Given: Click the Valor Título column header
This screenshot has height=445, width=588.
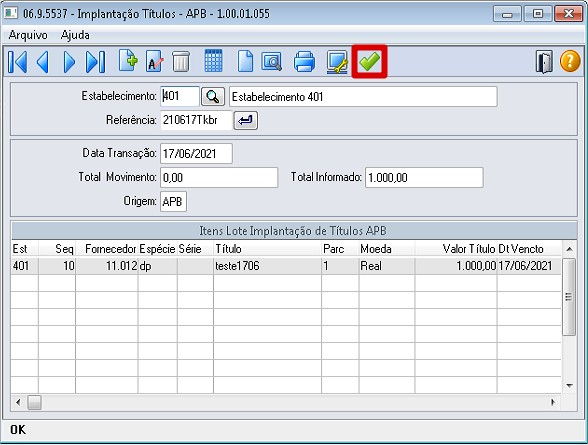Looking at the screenshot, I should 456,249.
